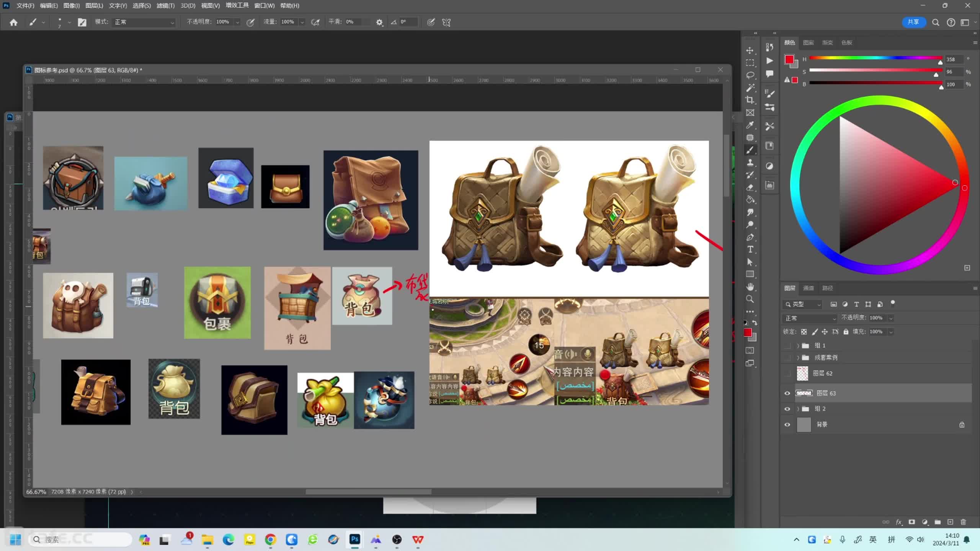Open layer opacity dropdown arrow
The width and height of the screenshot is (980, 551).
coord(891,318)
